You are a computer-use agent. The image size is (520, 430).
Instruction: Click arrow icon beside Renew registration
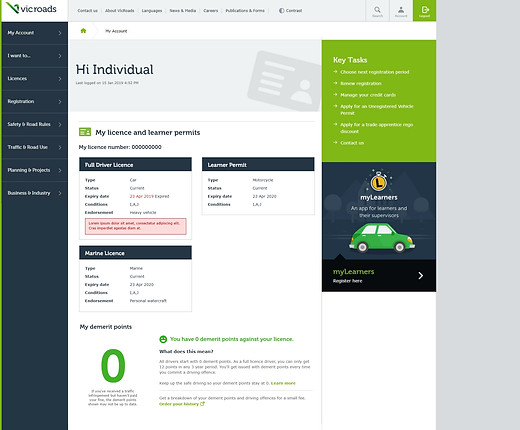point(335,83)
